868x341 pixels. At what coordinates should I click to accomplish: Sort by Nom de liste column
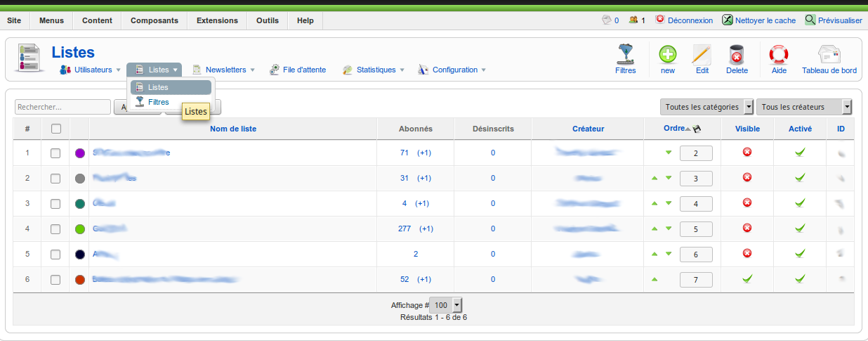(233, 129)
